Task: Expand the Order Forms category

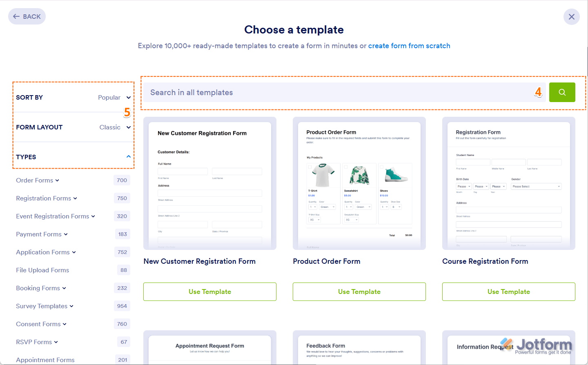Action: tap(58, 180)
